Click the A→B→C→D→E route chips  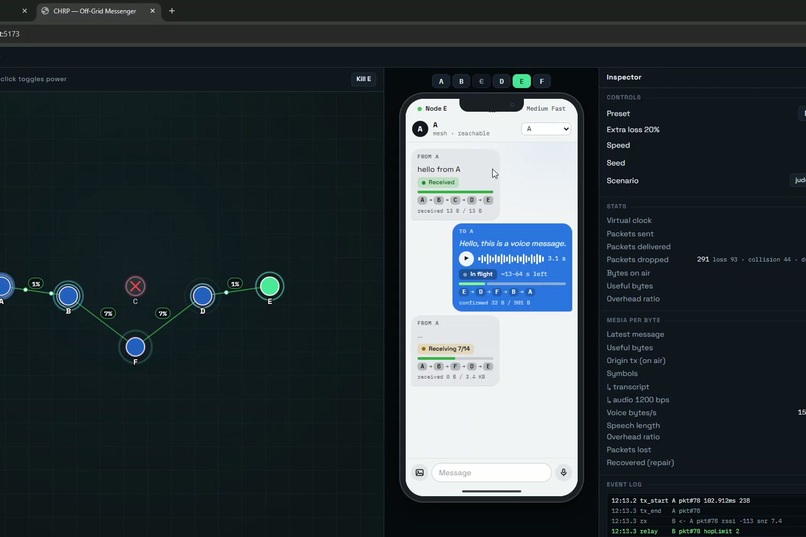coord(455,200)
